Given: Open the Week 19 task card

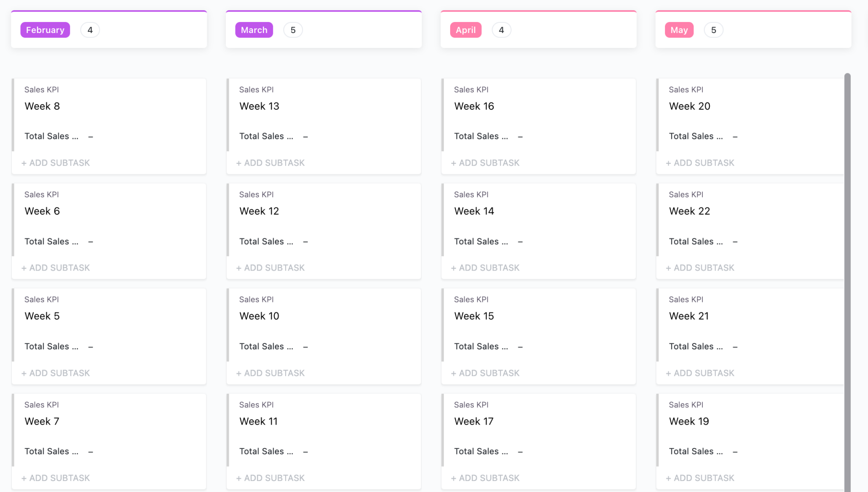Looking at the screenshot, I should [689, 421].
